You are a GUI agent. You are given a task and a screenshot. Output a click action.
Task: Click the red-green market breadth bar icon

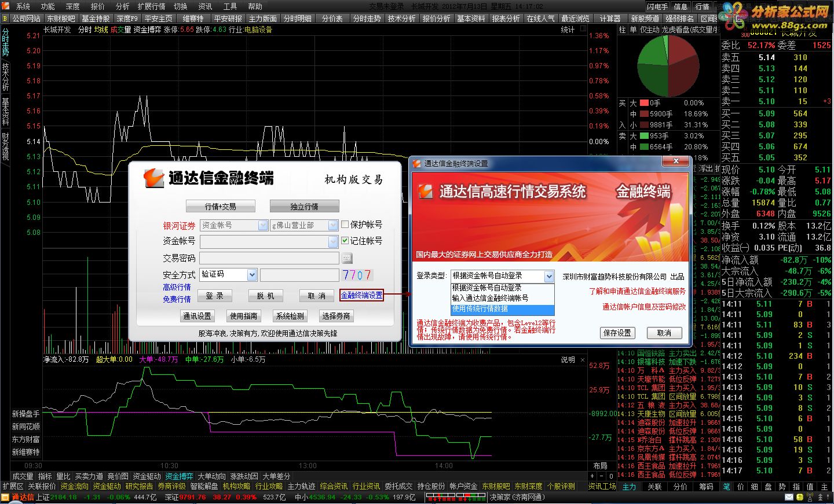[456, 497]
